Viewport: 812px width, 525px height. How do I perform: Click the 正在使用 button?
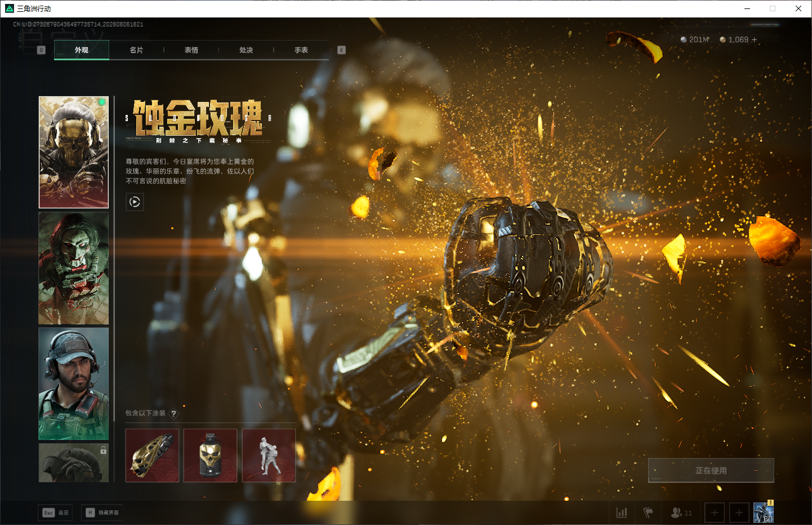click(x=711, y=470)
